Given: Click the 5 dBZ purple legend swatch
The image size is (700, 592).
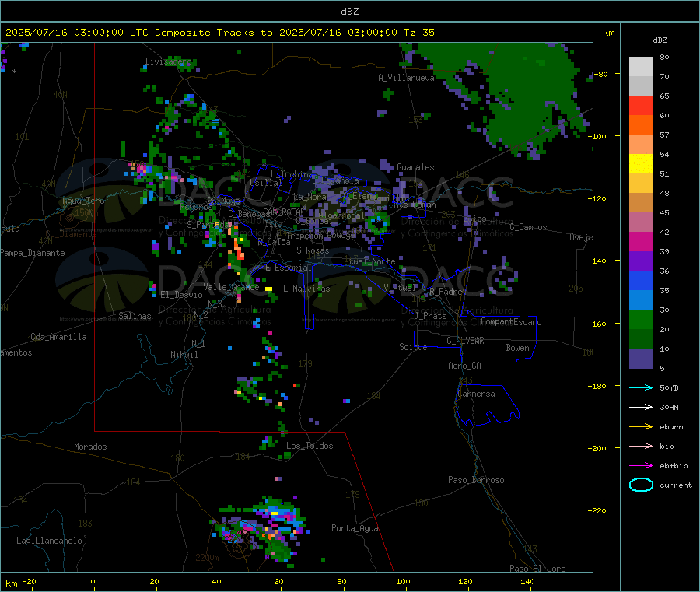Looking at the screenshot, I should (641, 359).
